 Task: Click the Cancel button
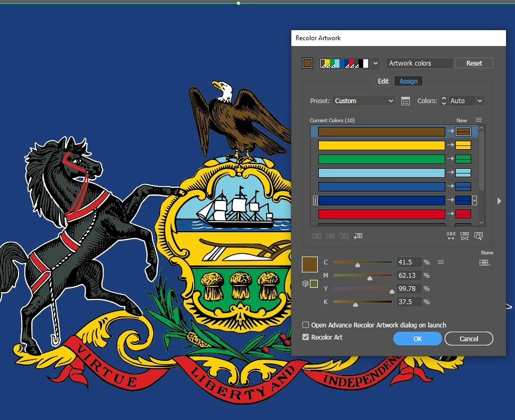pos(468,339)
